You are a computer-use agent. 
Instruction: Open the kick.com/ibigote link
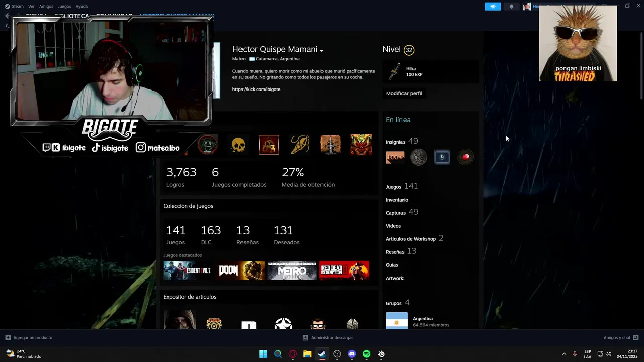click(256, 89)
